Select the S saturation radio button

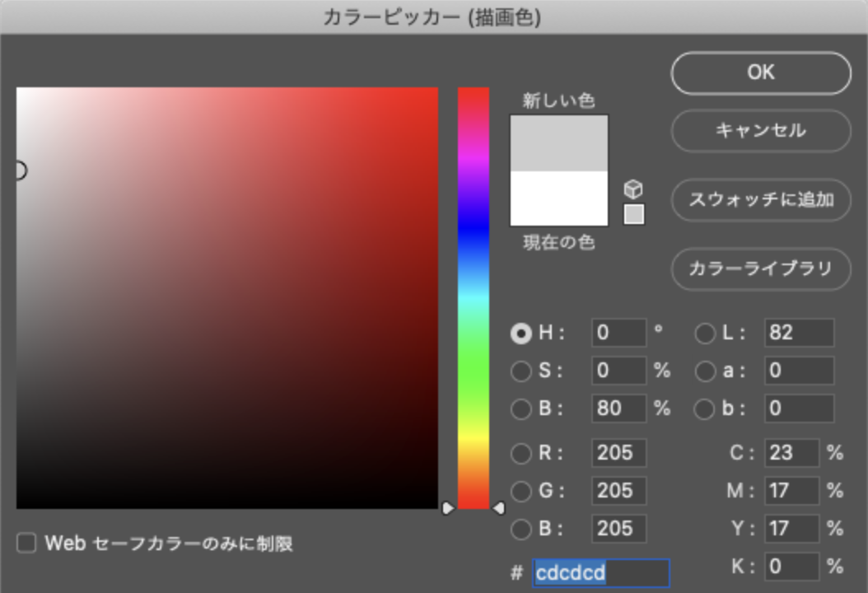[521, 371]
